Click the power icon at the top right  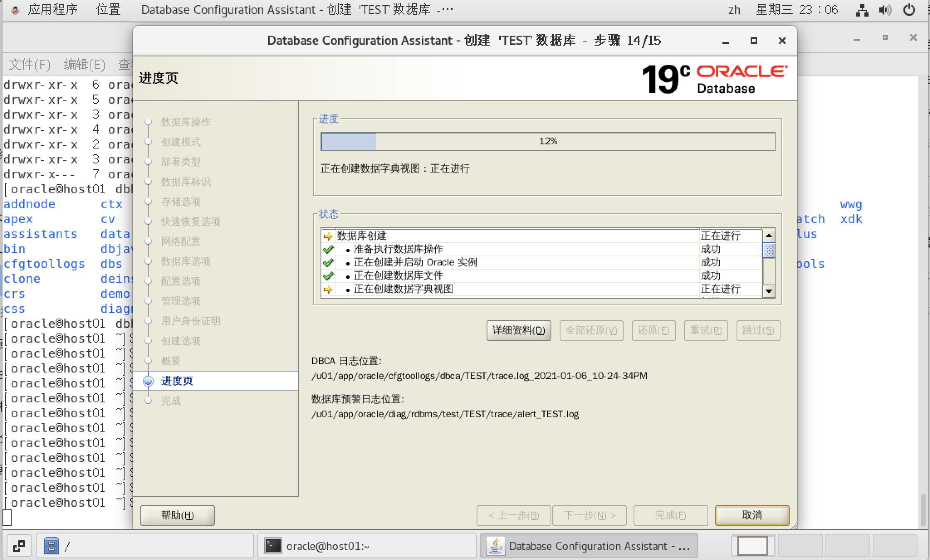909,9
